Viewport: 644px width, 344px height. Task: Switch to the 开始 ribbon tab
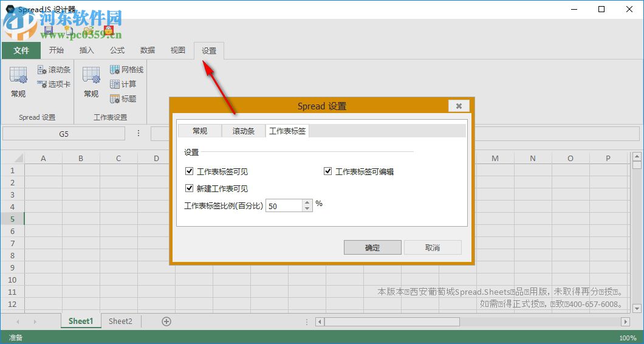coord(57,50)
